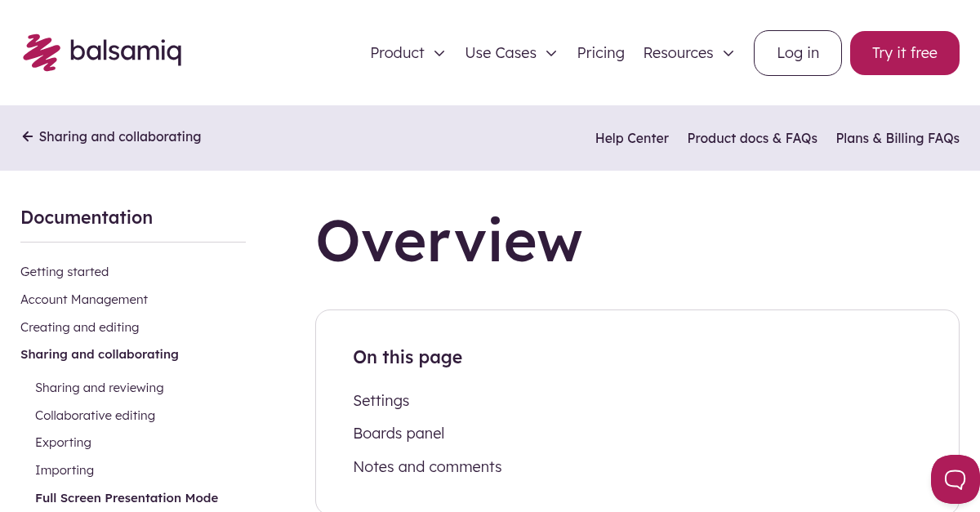
Task: Open the Creating and editing section
Action: coord(80,327)
